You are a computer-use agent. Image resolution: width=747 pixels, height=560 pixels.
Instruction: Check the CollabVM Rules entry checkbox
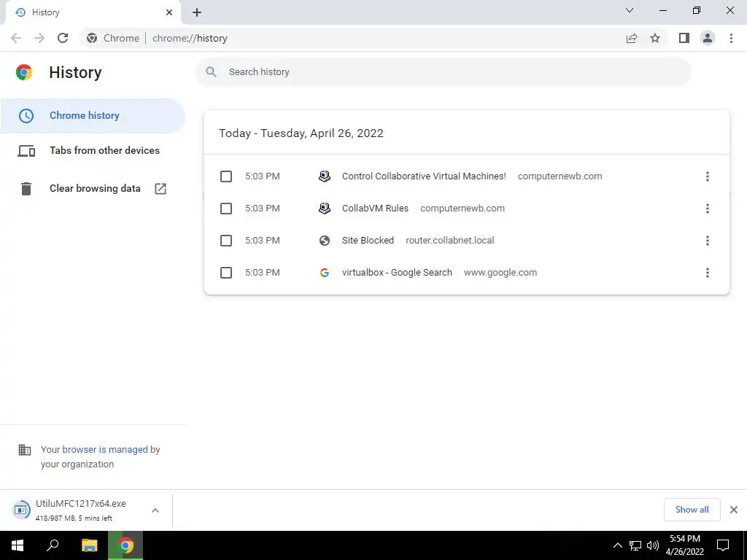coord(226,209)
